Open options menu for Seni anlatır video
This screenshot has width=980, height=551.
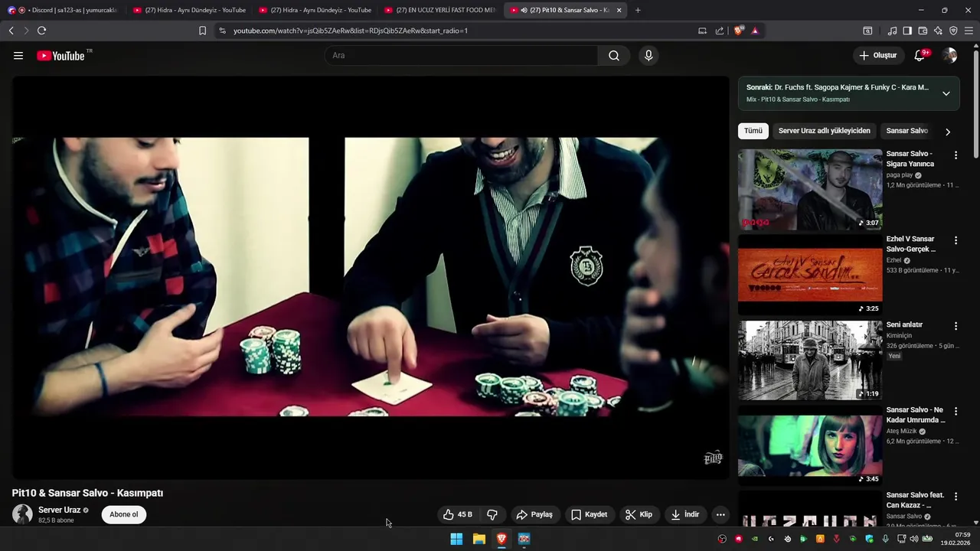955,326
